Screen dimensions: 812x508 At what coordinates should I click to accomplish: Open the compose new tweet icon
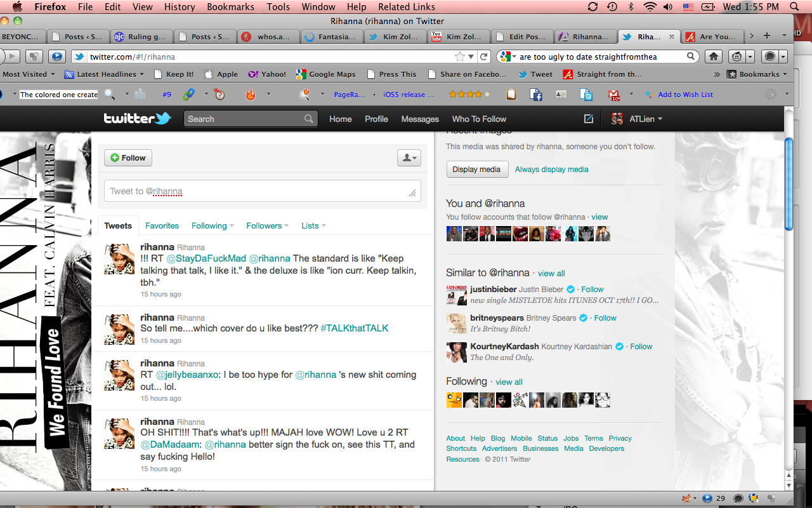point(588,119)
